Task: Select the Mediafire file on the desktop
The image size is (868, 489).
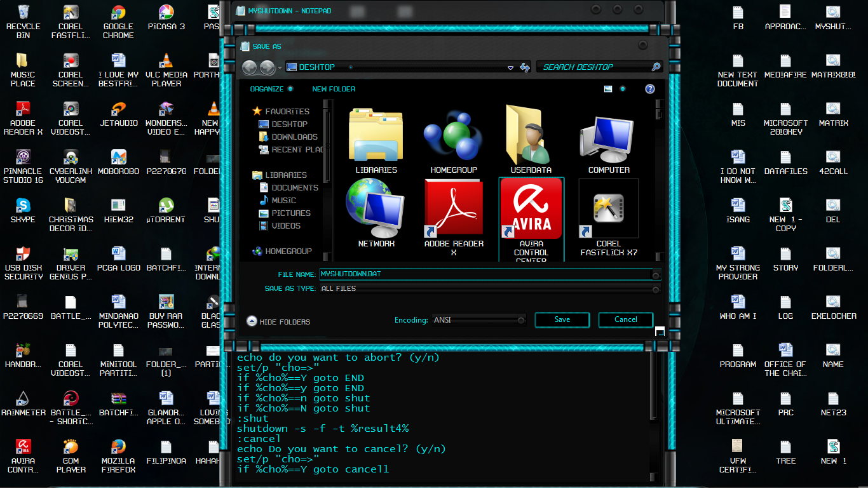Action: coord(785,65)
